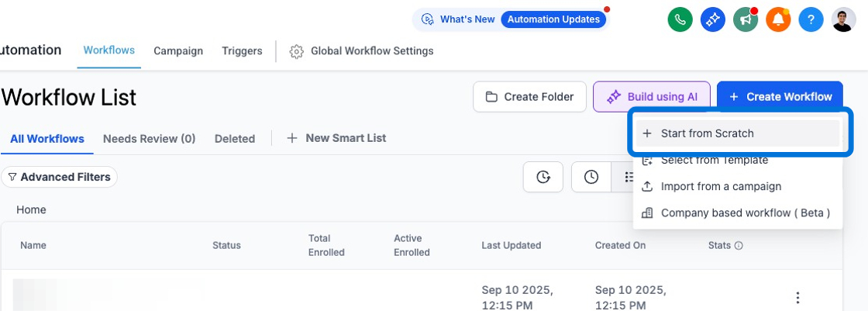
Task: Click the Automation Updates pill
Action: tap(553, 19)
